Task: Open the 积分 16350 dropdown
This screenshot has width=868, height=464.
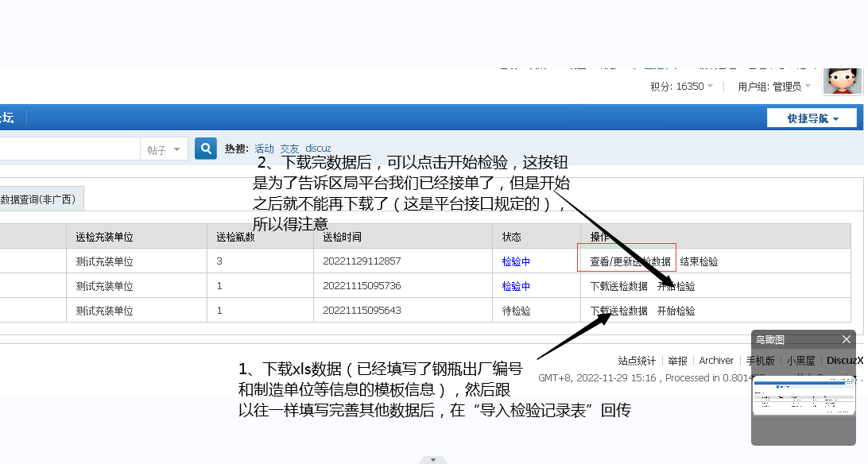Action: tap(680, 87)
